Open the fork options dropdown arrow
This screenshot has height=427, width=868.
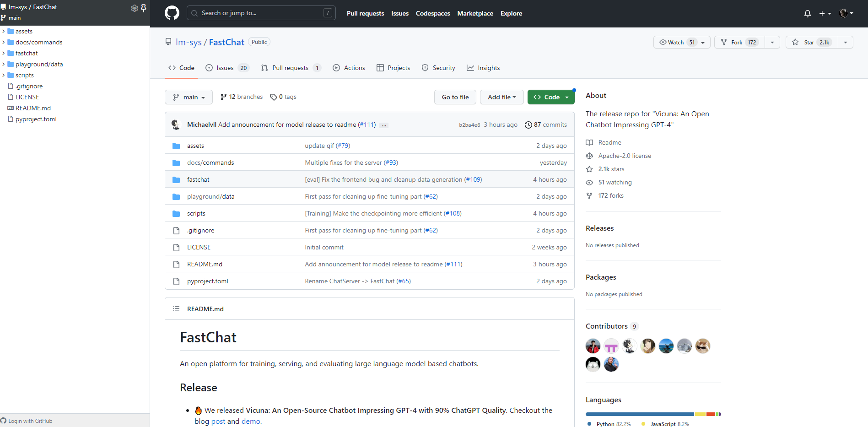(772, 42)
